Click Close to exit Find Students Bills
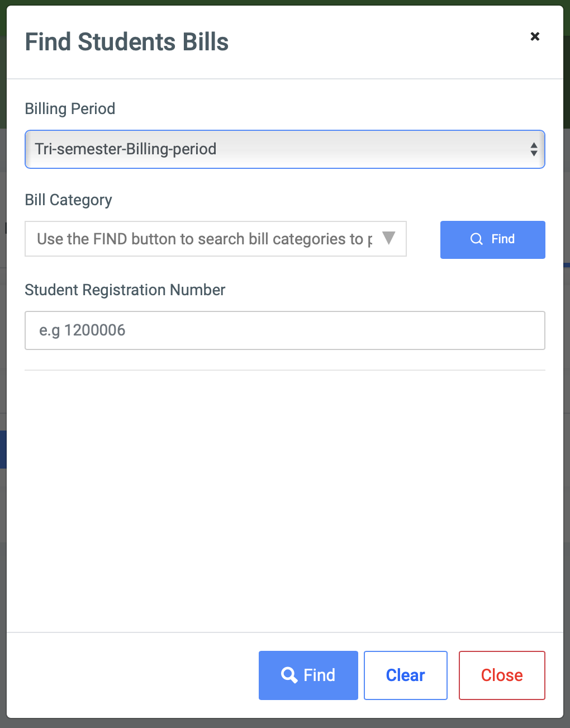 tap(501, 675)
